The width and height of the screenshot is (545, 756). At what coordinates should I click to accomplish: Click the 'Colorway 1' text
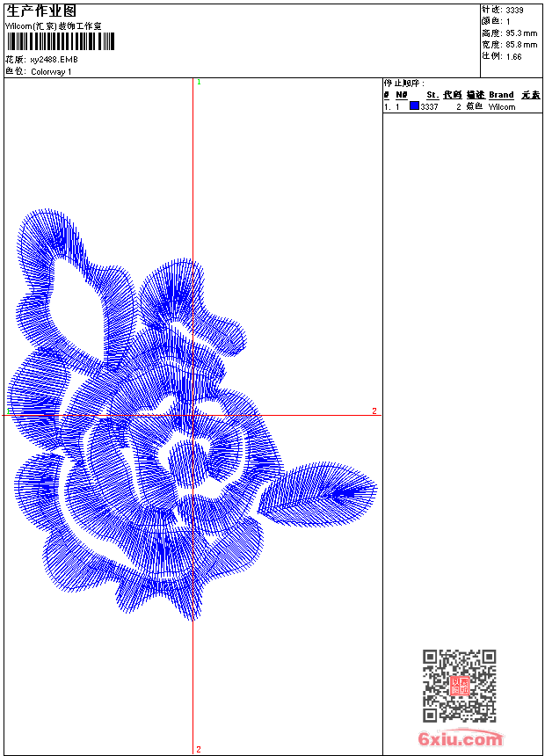[x=51, y=72]
